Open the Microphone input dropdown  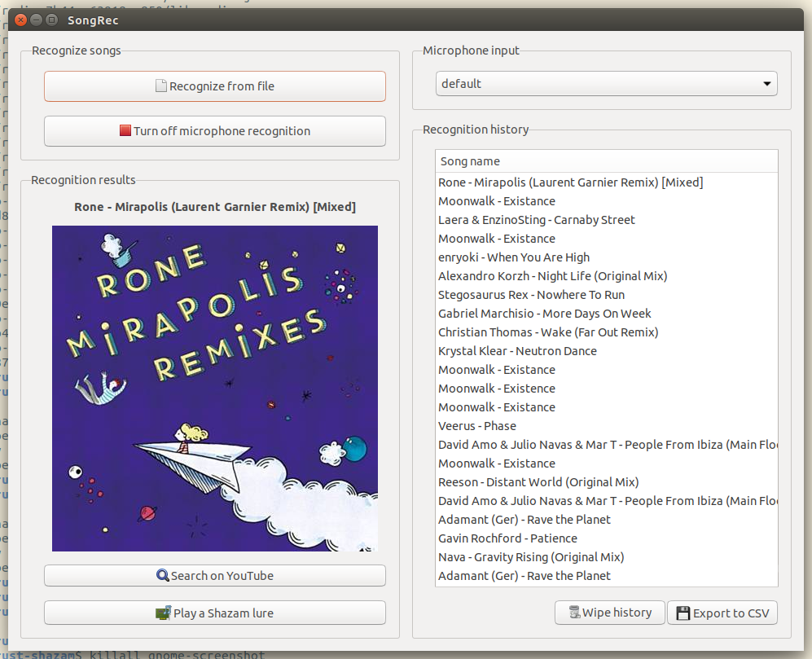coord(606,83)
